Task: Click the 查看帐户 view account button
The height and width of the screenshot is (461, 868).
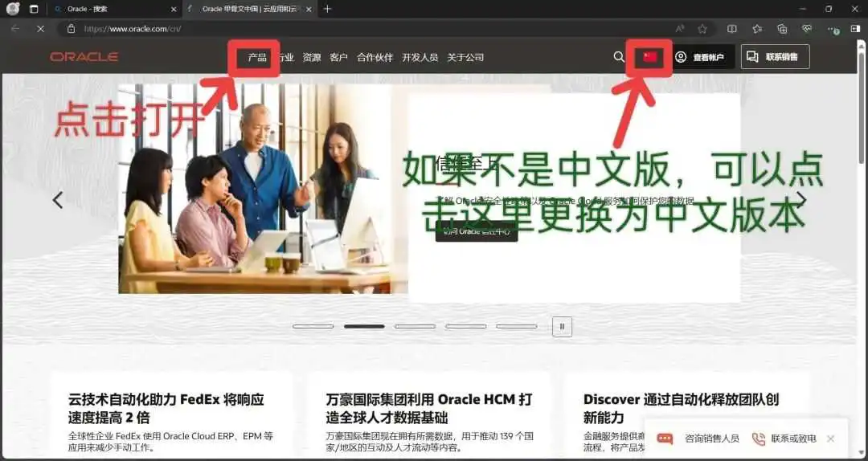Action: (x=700, y=57)
